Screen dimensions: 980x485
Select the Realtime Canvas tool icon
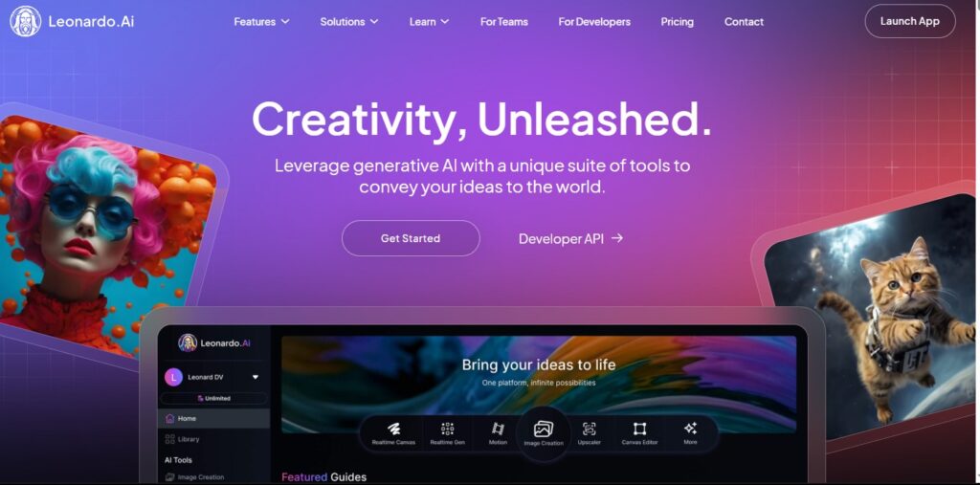[393, 429]
